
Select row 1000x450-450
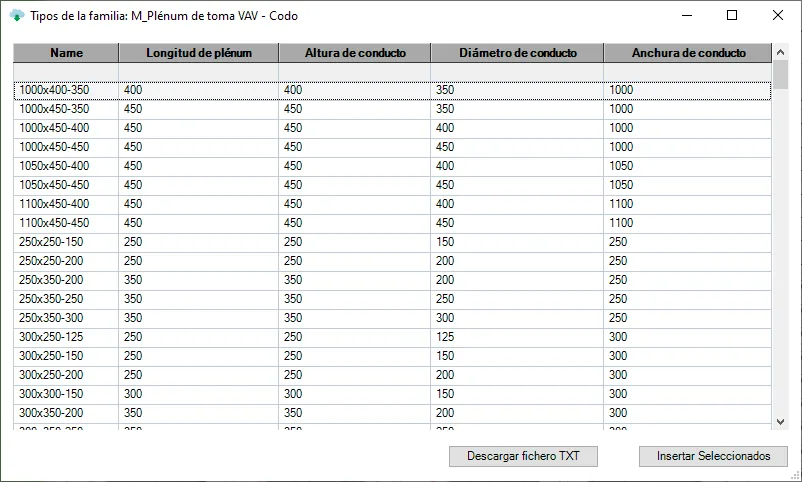[392, 147]
